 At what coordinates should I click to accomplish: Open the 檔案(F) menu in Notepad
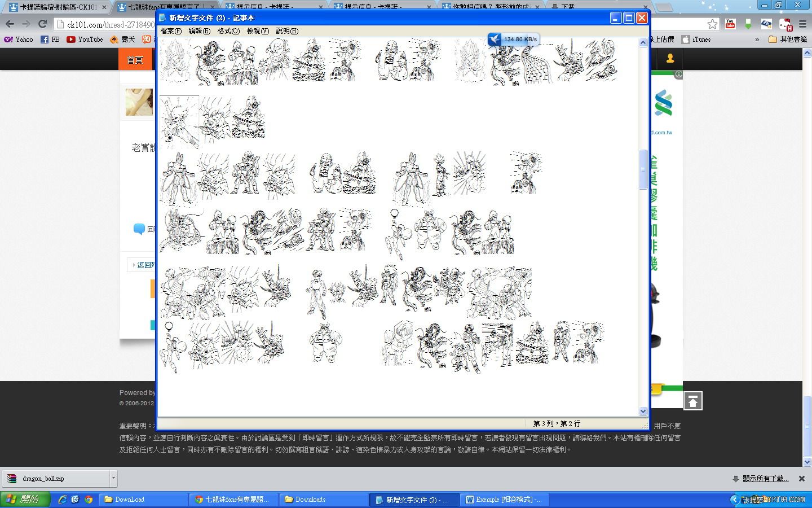(171, 31)
